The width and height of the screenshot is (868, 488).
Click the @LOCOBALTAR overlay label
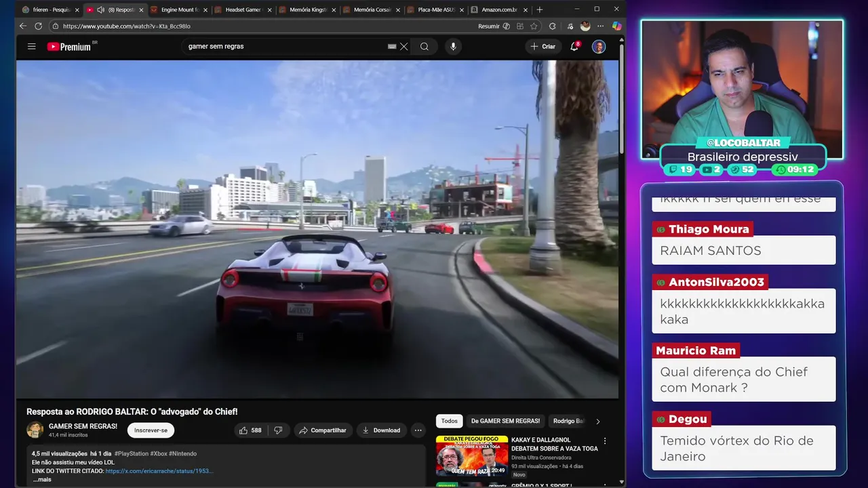(x=743, y=143)
